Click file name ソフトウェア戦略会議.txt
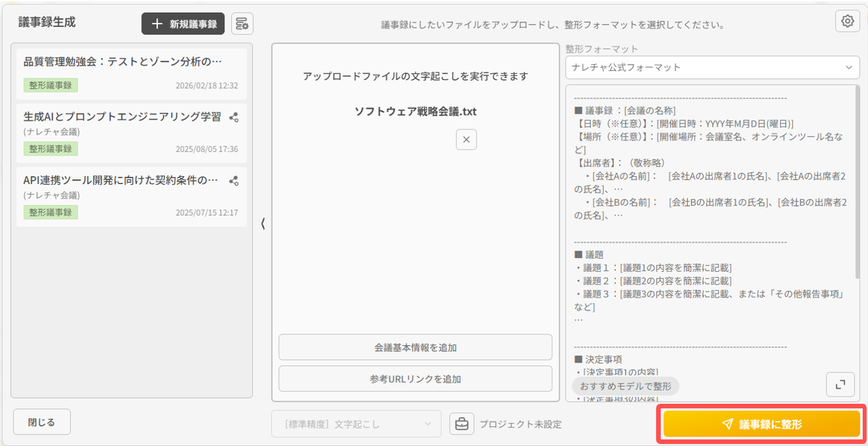This screenshot has height=446, width=868. [415, 111]
